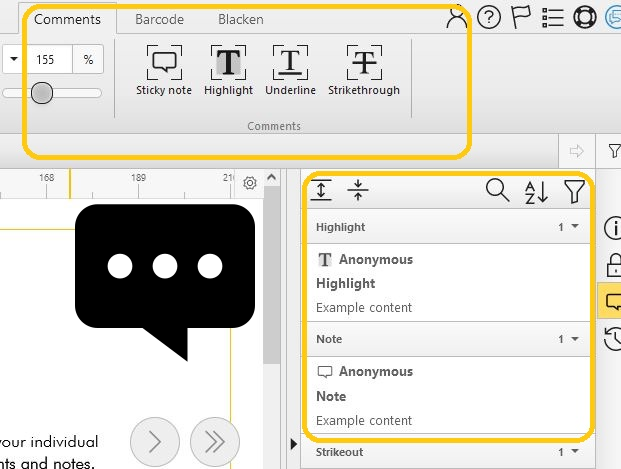Sort comments alphabetically with A-Z icon
The width and height of the screenshot is (621, 469).
(x=536, y=191)
